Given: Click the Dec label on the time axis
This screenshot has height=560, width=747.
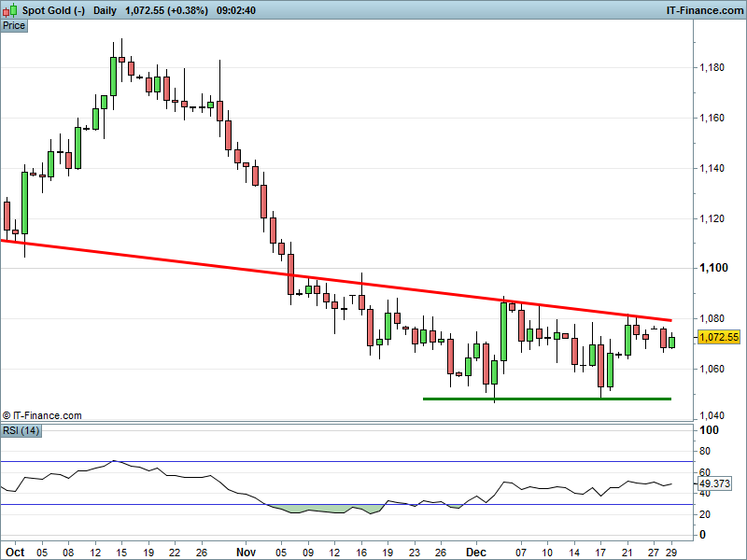Looking at the screenshot, I should [x=476, y=552].
